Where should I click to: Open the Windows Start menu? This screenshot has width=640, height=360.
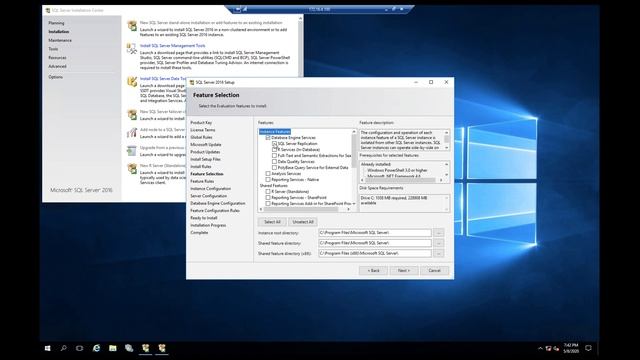pos(47,348)
